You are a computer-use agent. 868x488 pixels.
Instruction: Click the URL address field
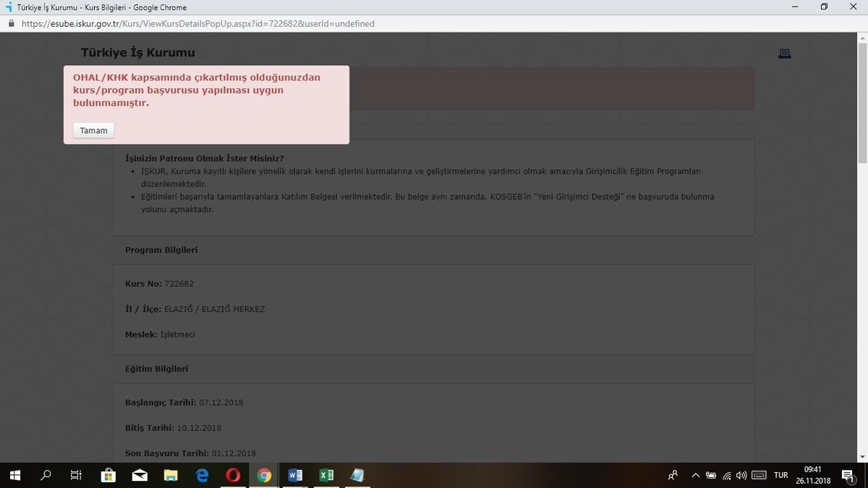(x=197, y=24)
